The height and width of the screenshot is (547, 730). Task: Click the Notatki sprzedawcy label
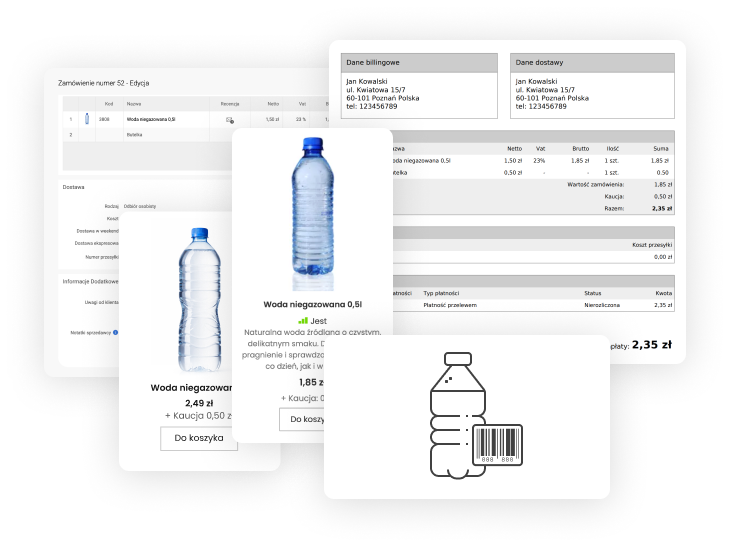tap(91, 333)
